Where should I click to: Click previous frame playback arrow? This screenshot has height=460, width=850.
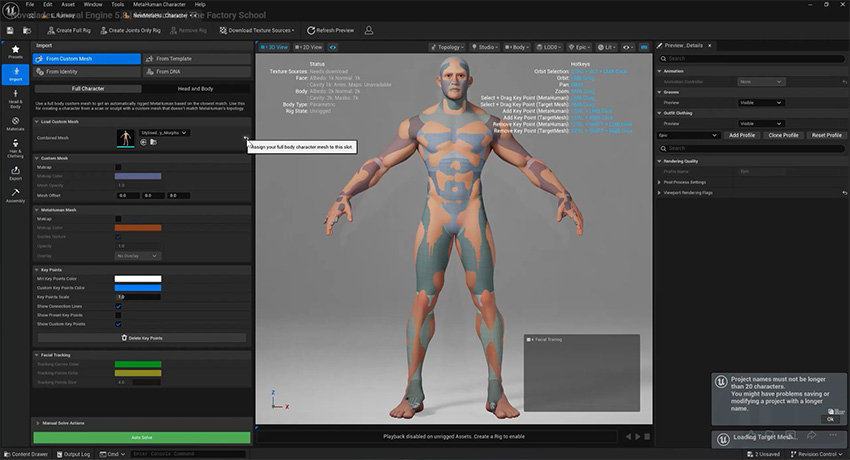(628, 436)
